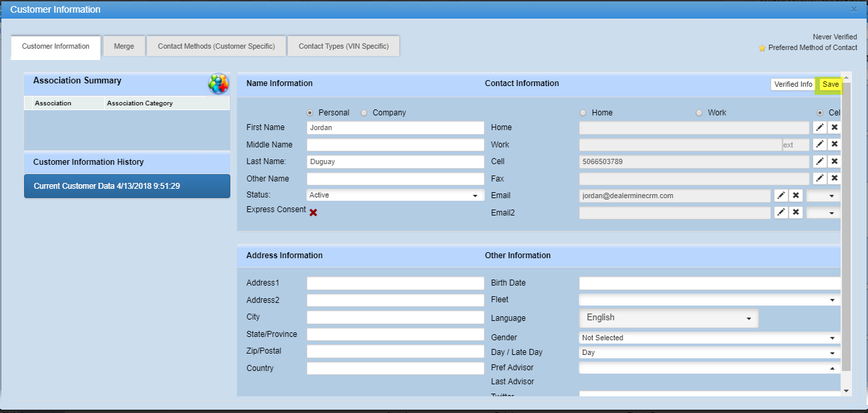Select the Company radio button

[364, 113]
